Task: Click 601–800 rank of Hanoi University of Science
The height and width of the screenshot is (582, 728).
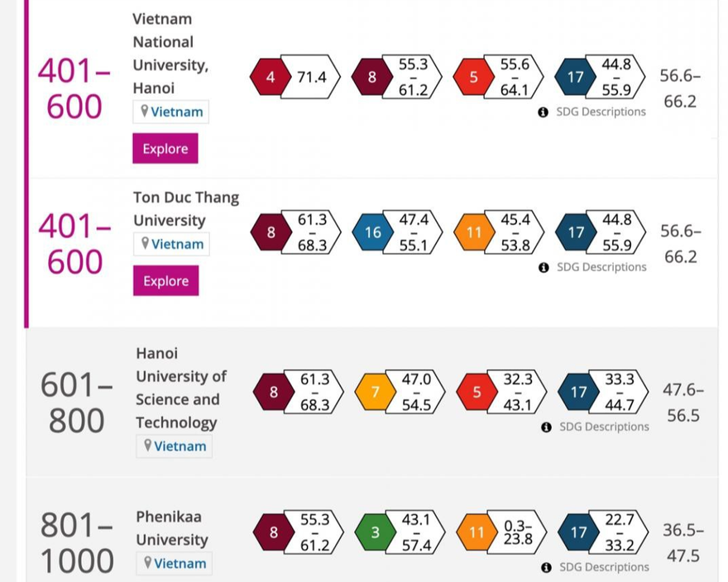Action: [77, 403]
